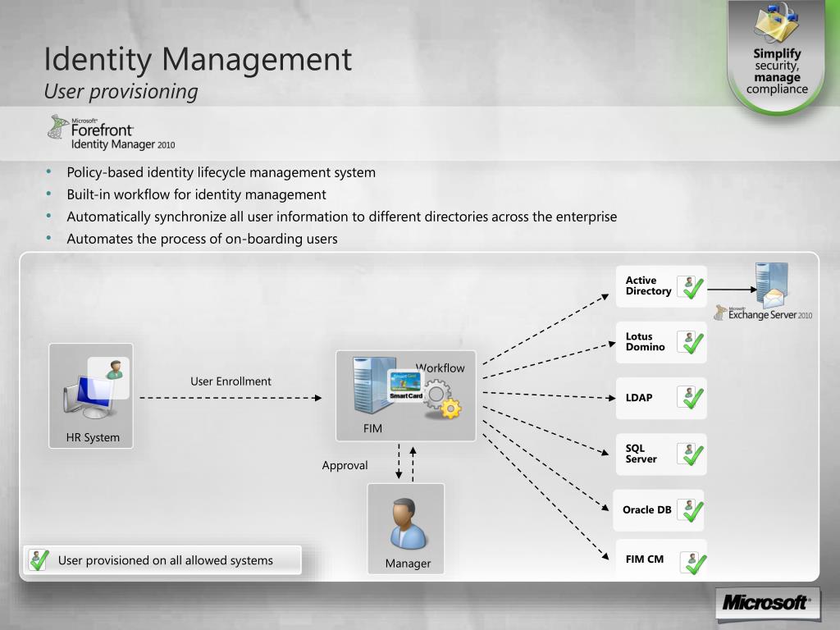Click the SmartCard icon in FIM box

[x=405, y=386]
